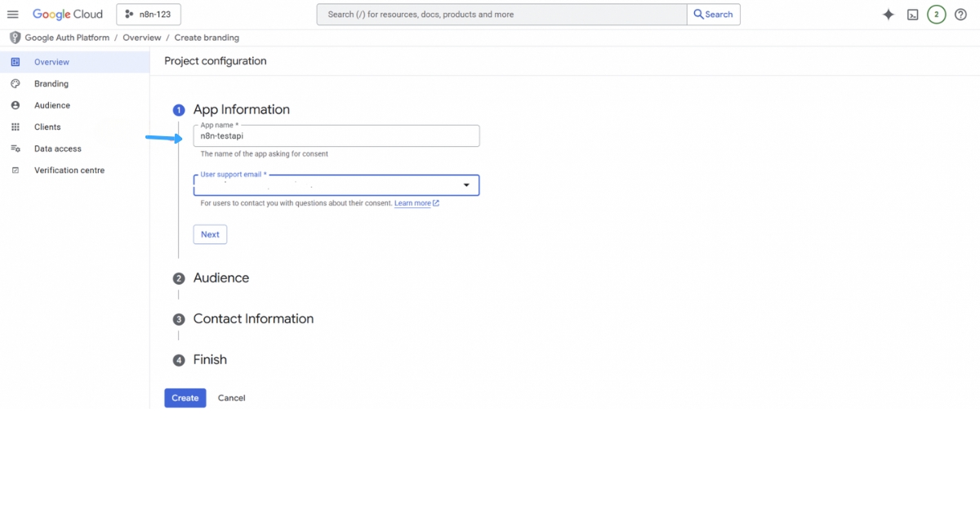Open the Help question mark icon
The image size is (980, 514).
(x=961, y=14)
